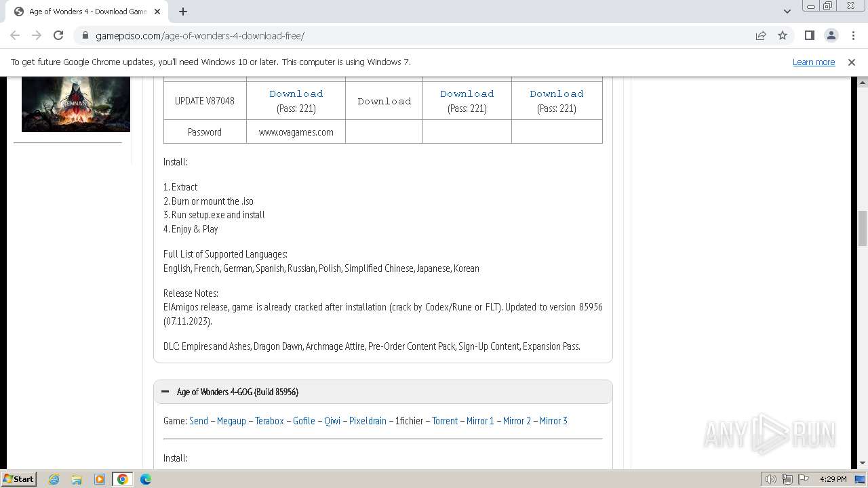The height and width of the screenshot is (488, 868).
Task: Open the Terabox download link
Action: (x=269, y=421)
